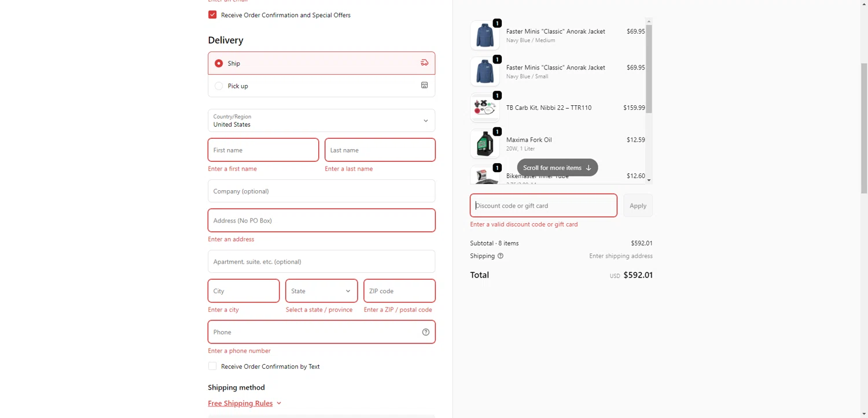Image resolution: width=868 pixels, height=418 pixels.
Task: Focus the Phone field
Action: click(322, 332)
